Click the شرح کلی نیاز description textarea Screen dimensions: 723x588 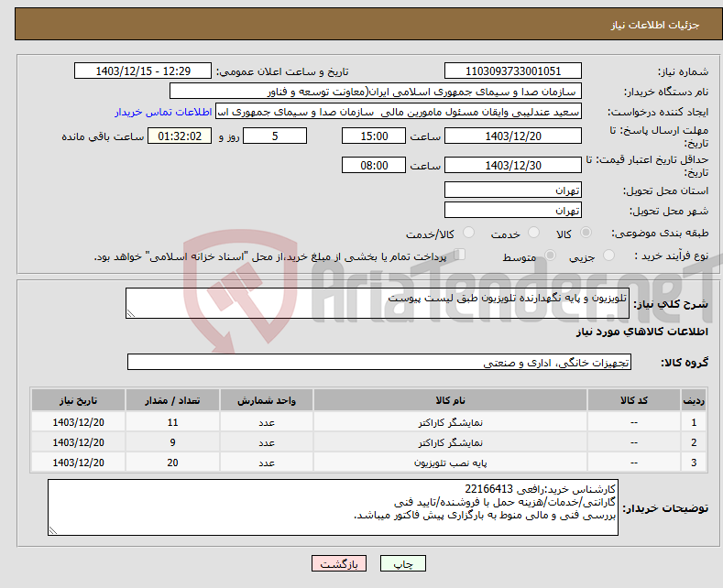pos(378,303)
